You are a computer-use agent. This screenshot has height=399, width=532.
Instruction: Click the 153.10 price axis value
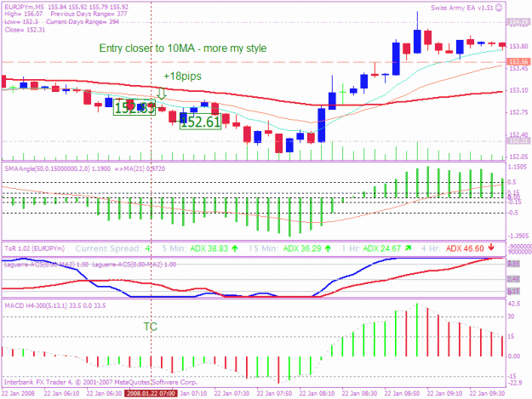[518, 90]
